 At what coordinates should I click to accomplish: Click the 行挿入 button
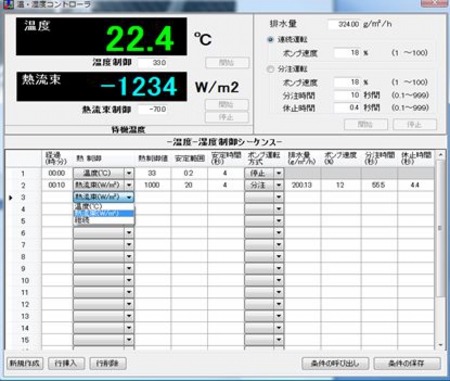tap(66, 363)
